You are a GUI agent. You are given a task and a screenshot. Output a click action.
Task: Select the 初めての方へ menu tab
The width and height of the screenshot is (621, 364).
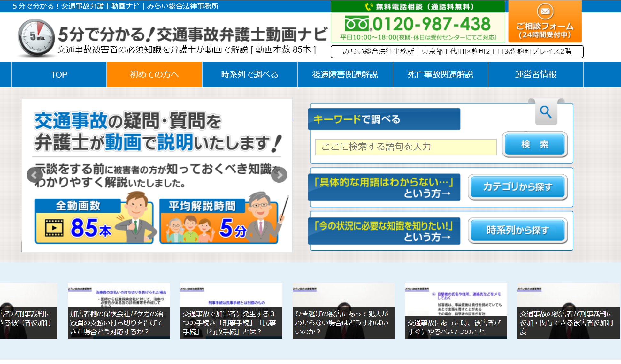(x=154, y=75)
